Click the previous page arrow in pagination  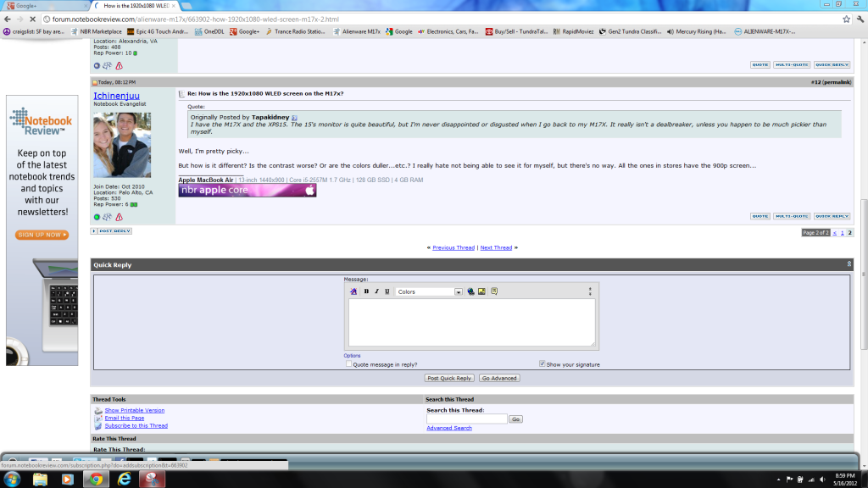tap(835, 233)
